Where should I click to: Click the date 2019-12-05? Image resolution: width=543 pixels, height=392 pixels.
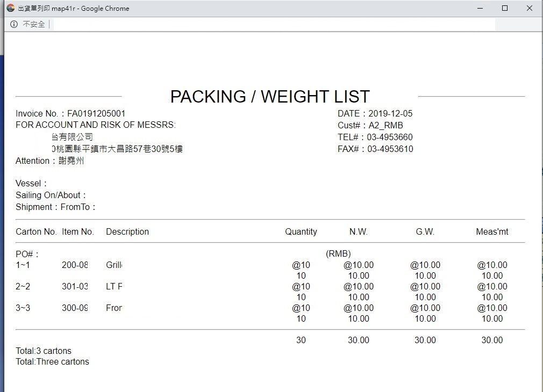(390, 113)
